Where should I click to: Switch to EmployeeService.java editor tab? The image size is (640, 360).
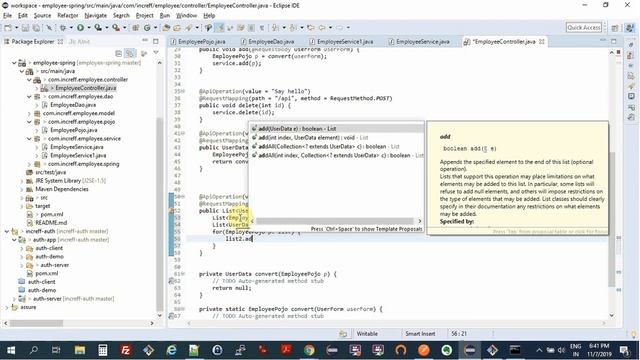[422, 42]
